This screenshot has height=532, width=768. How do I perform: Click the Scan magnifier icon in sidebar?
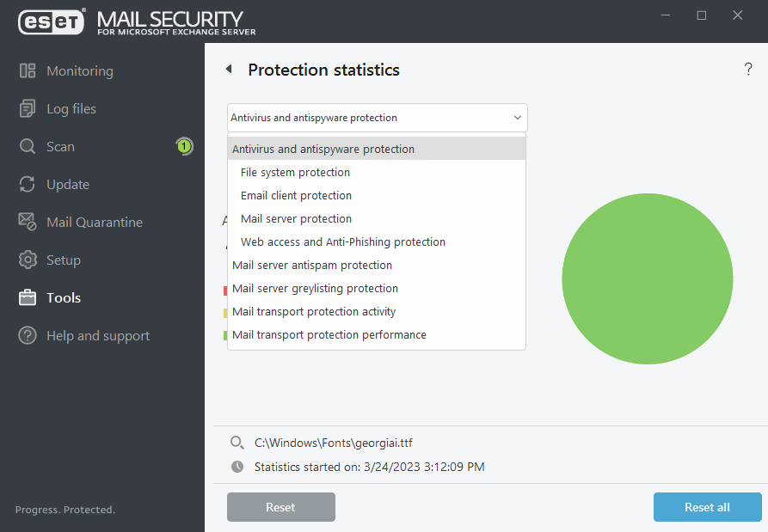click(28, 147)
